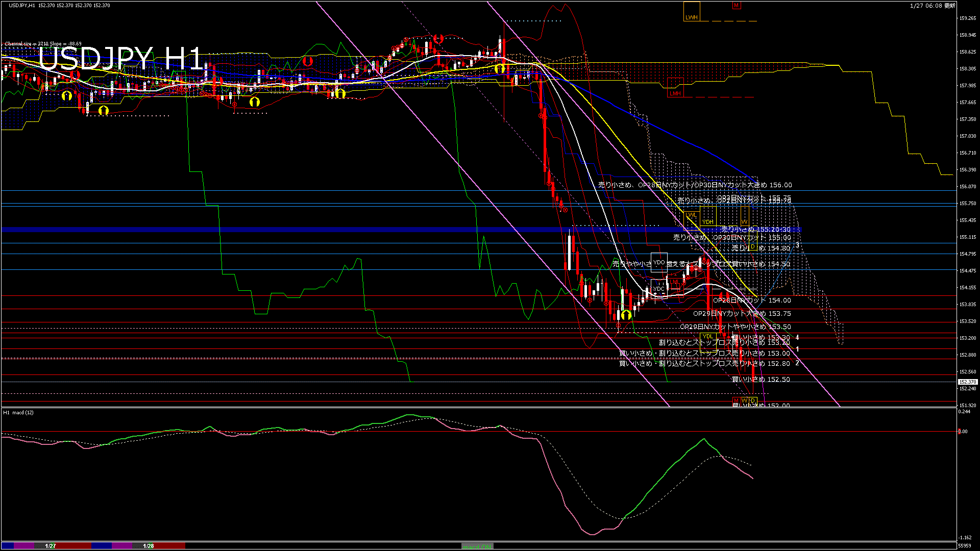Select the OP28日NYカット 154.00 label
The height and width of the screenshot is (551, 980).
pos(752,300)
